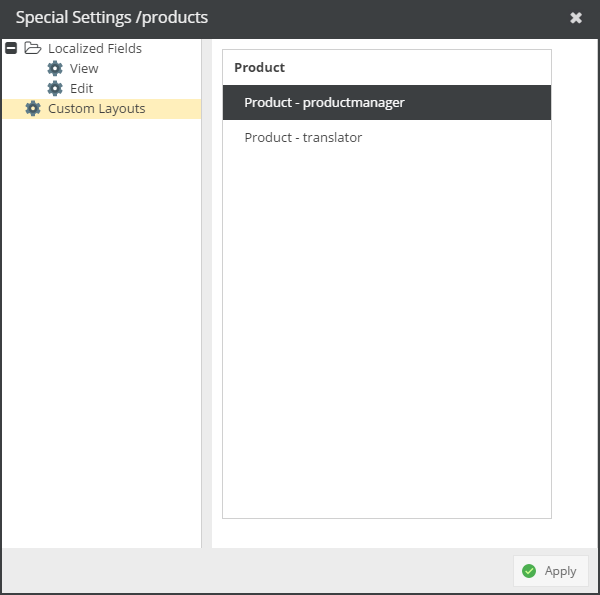Screen dimensions: 600x595
Task: Select the Product - productmanager layout
Action: pyautogui.click(x=324, y=102)
